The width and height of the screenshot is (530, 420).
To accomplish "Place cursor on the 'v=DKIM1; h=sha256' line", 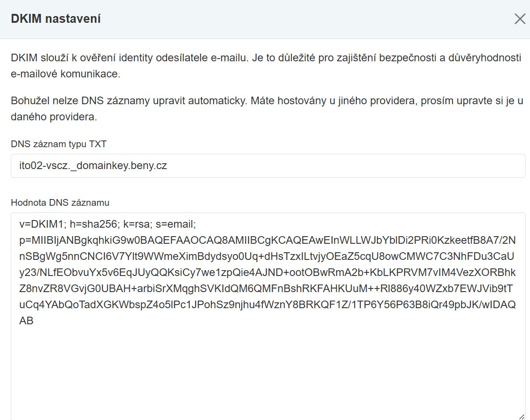I will pos(107,224).
